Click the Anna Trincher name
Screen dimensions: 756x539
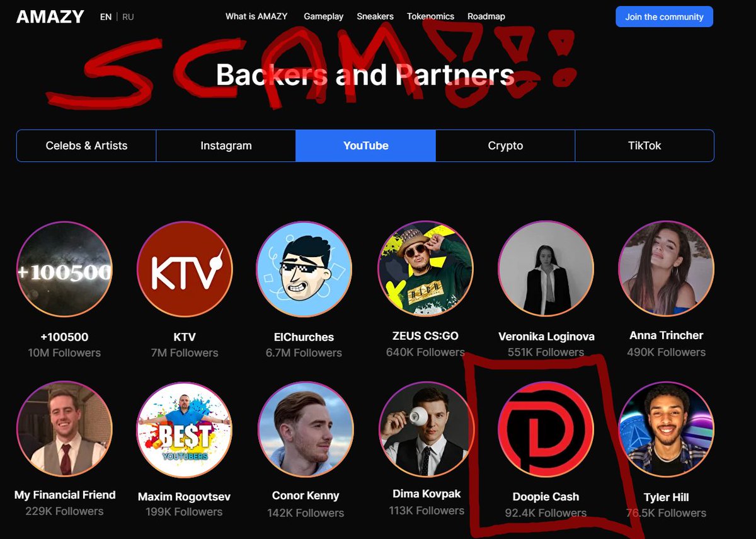(x=666, y=335)
